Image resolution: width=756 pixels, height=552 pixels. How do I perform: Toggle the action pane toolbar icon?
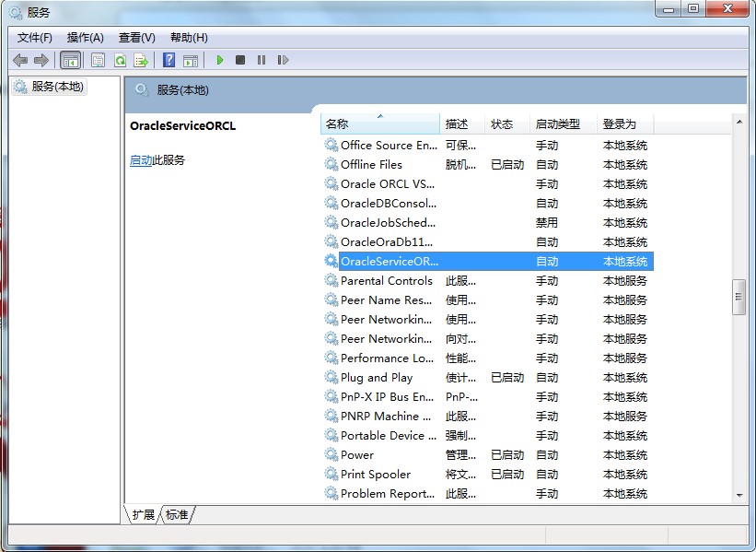coord(191,60)
